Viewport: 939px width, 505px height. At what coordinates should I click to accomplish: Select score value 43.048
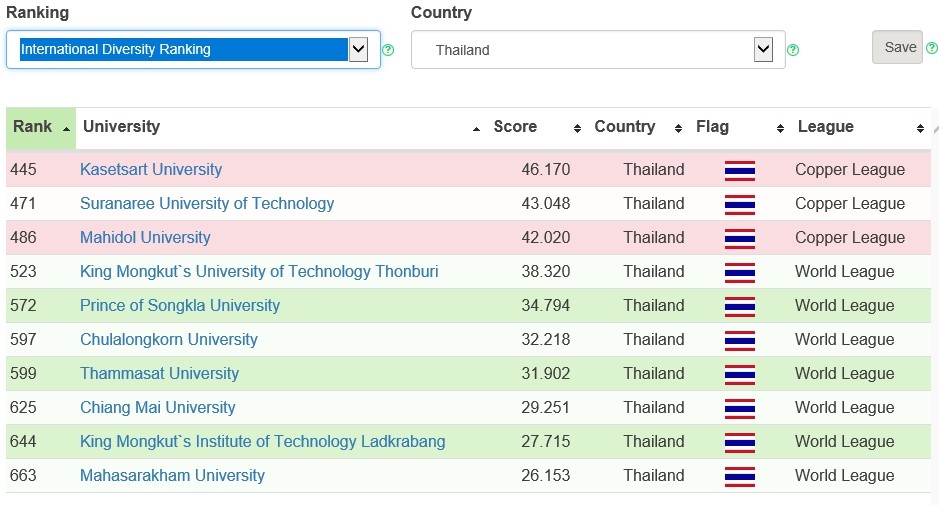click(546, 204)
